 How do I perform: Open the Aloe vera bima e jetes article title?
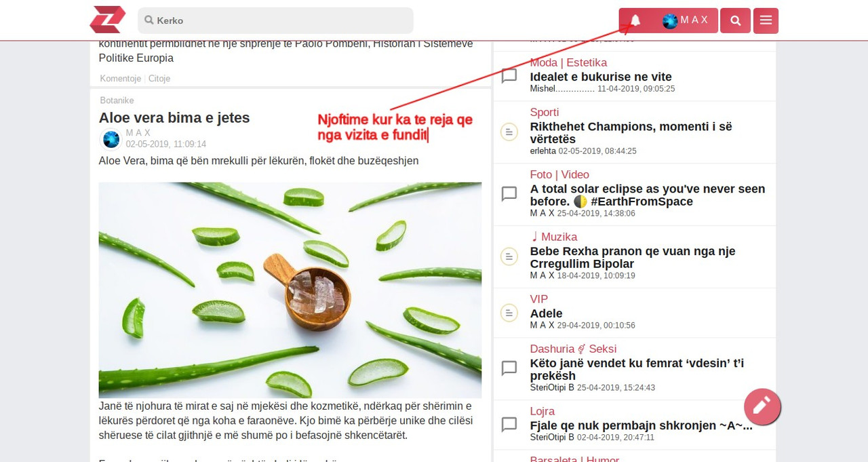coord(174,118)
